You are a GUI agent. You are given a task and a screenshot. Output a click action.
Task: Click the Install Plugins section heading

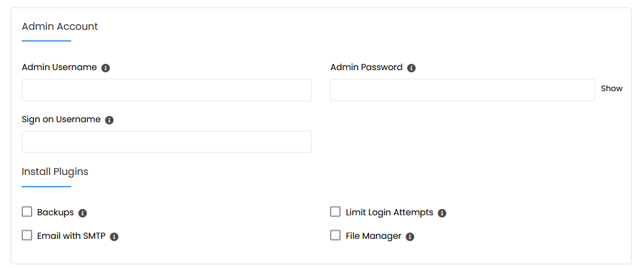[55, 172]
